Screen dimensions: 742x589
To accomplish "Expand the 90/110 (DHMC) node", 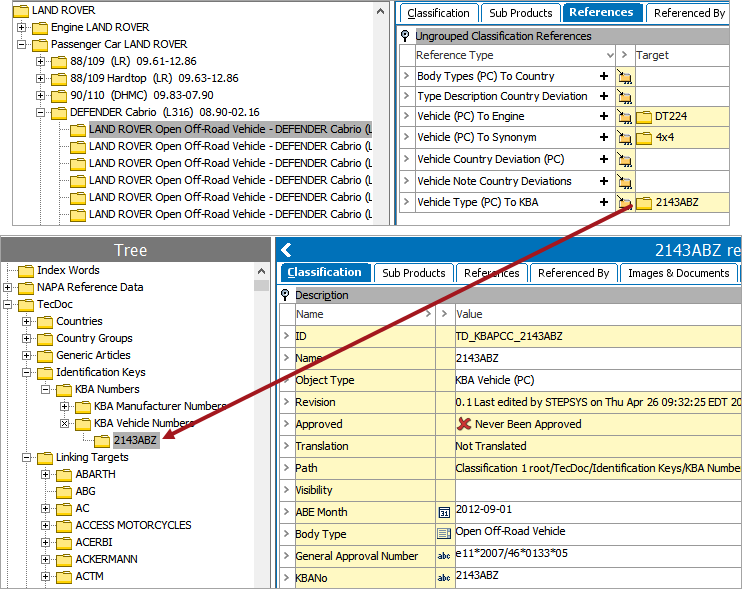I will [x=41, y=96].
